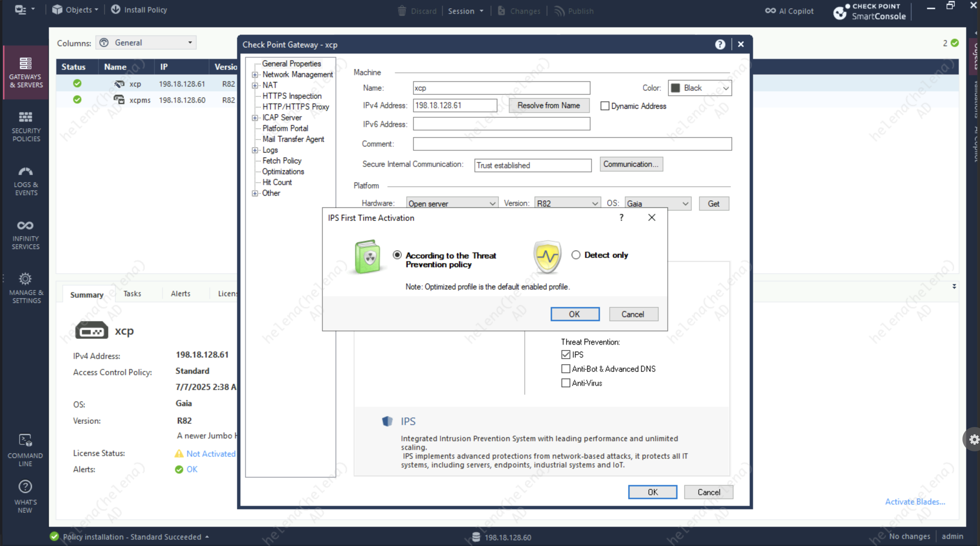Open Command Line sidebar icon

(x=26, y=441)
